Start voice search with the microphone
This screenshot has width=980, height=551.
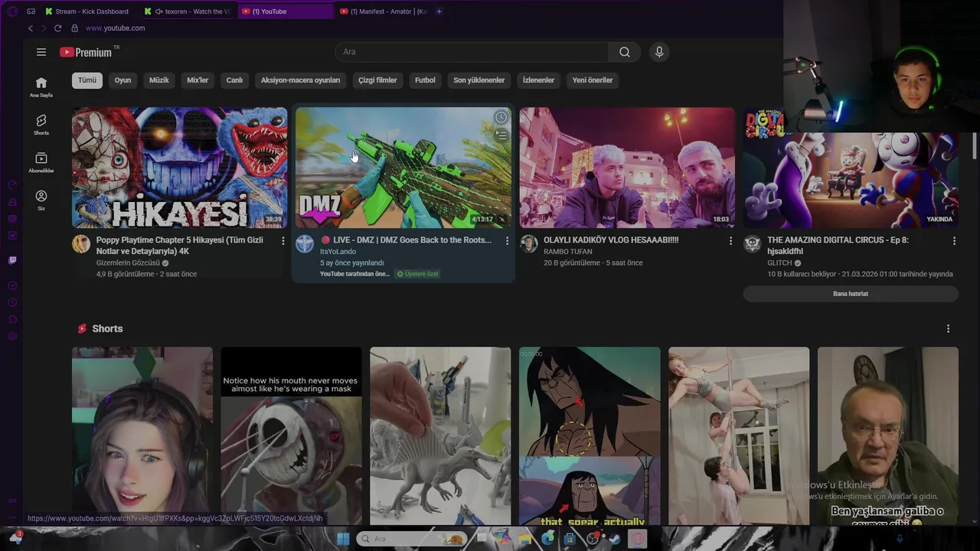(659, 52)
